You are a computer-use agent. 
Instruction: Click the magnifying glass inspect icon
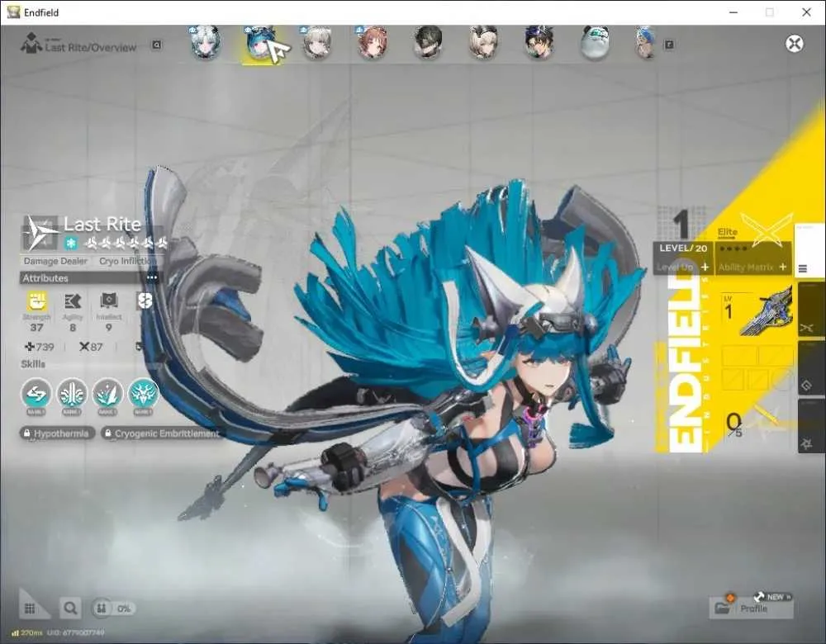pos(70,608)
